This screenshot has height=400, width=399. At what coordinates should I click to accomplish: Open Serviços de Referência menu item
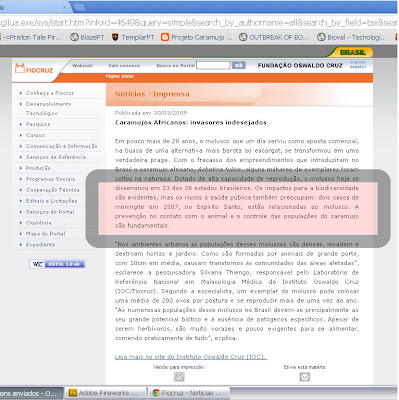56,157
